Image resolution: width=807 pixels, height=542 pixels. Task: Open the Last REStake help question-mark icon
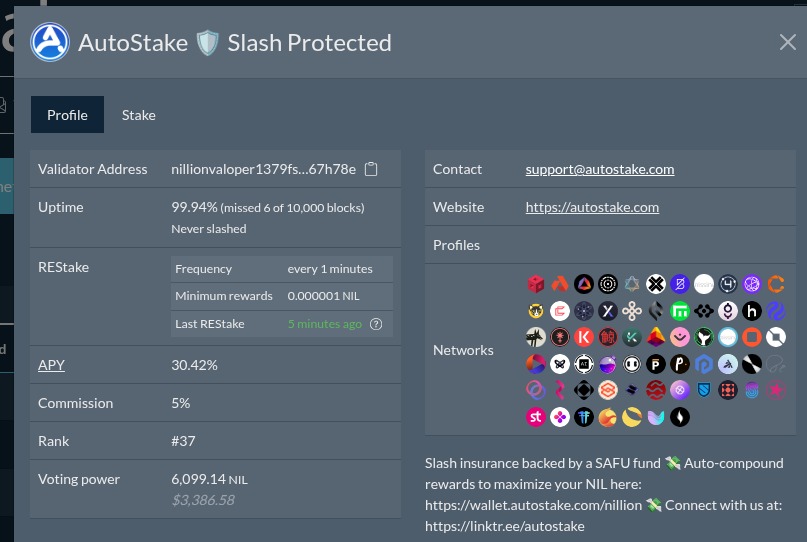pos(376,324)
